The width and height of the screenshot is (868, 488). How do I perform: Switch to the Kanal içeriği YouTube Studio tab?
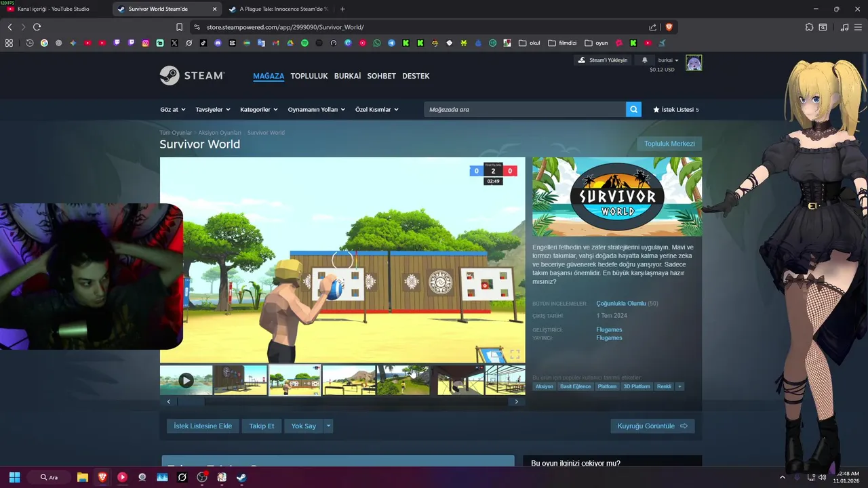54,9
